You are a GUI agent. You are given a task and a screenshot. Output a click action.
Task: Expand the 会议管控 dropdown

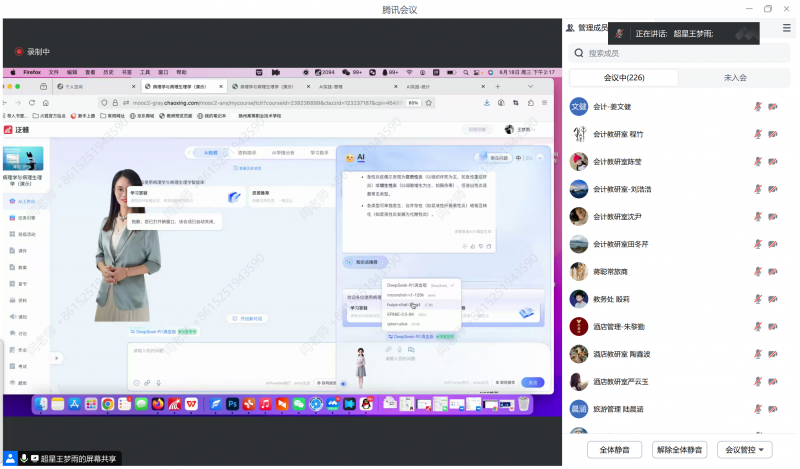748,450
